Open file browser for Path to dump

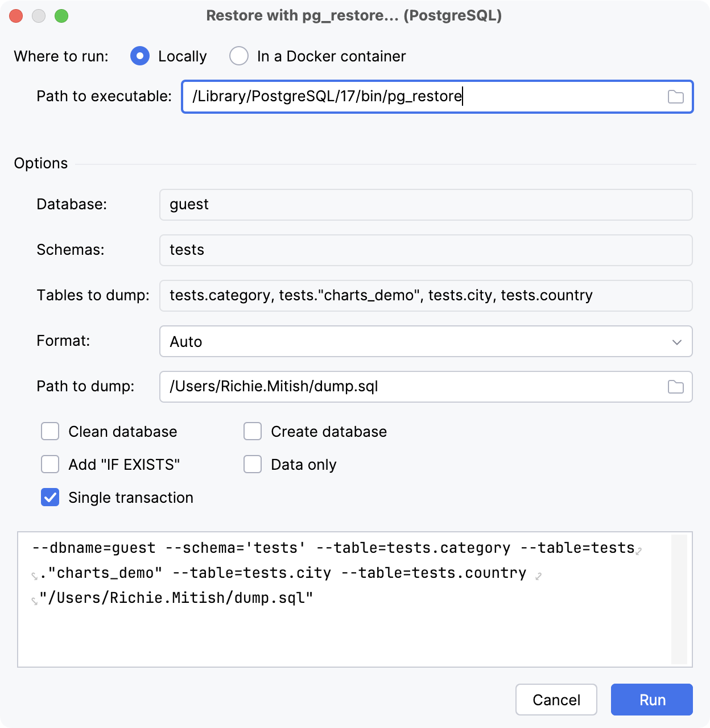click(675, 387)
